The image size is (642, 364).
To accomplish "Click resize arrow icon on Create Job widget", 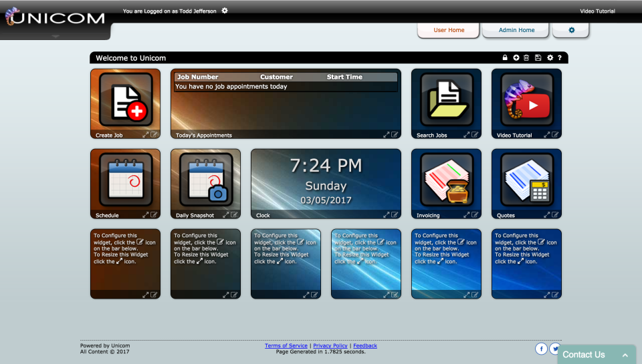I will [145, 134].
